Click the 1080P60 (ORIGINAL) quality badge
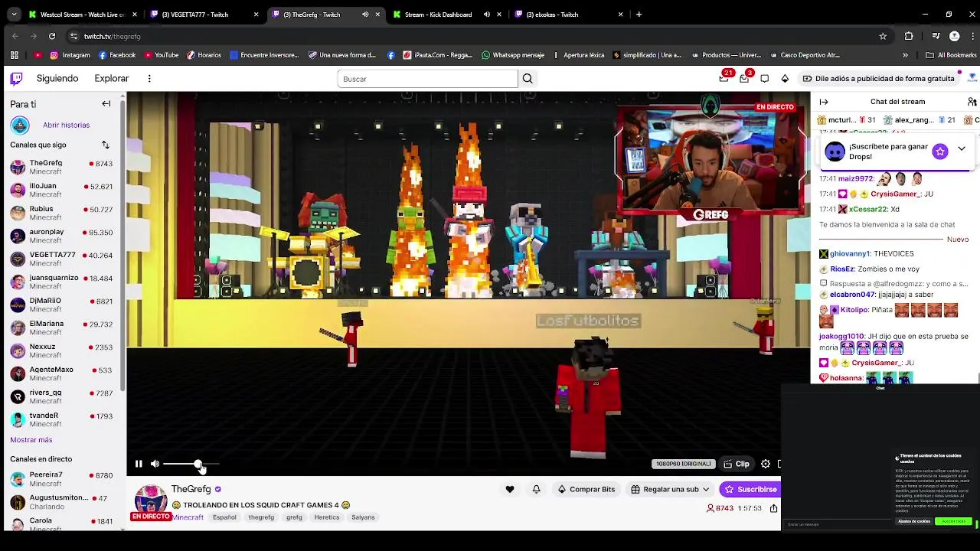 [684, 464]
